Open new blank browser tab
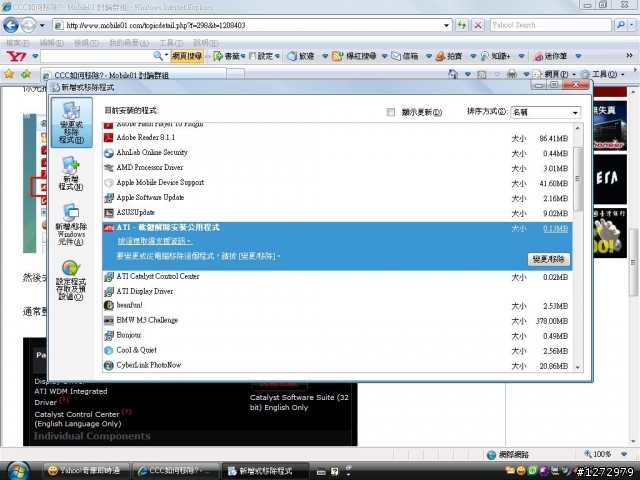 pos(236,74)
